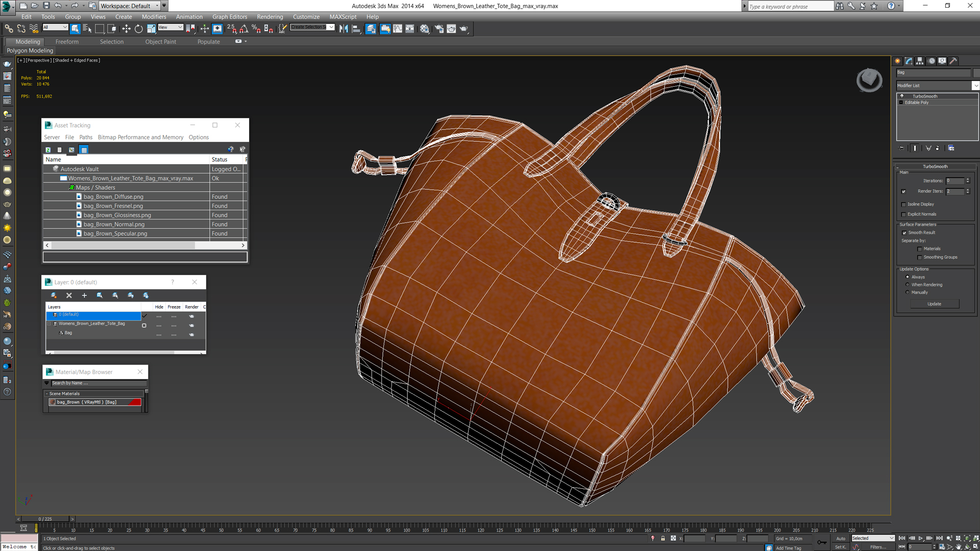Click ViewCube in perspective viewport
This screenshot has width=980, height=551.
tap(869, 80)
